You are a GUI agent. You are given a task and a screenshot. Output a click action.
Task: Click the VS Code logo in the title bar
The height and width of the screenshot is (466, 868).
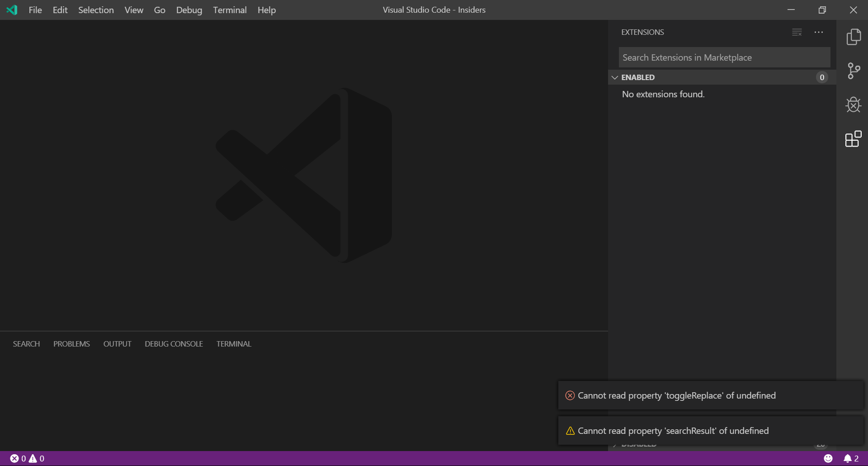point(12,10)
